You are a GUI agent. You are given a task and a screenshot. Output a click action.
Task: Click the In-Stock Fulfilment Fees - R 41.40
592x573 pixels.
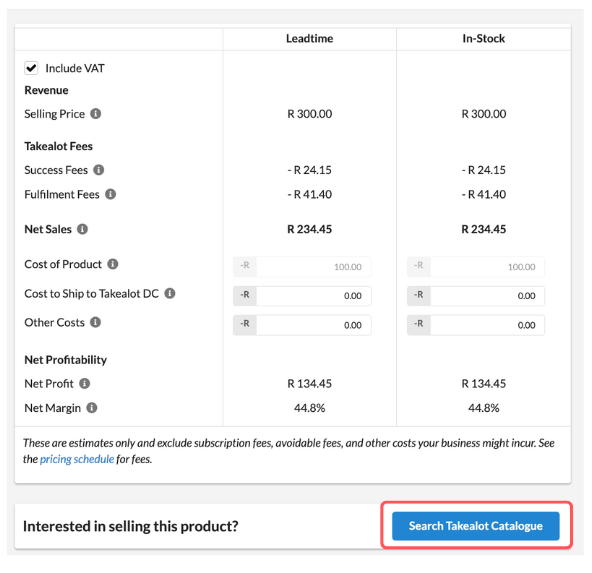tap(484, 194)
